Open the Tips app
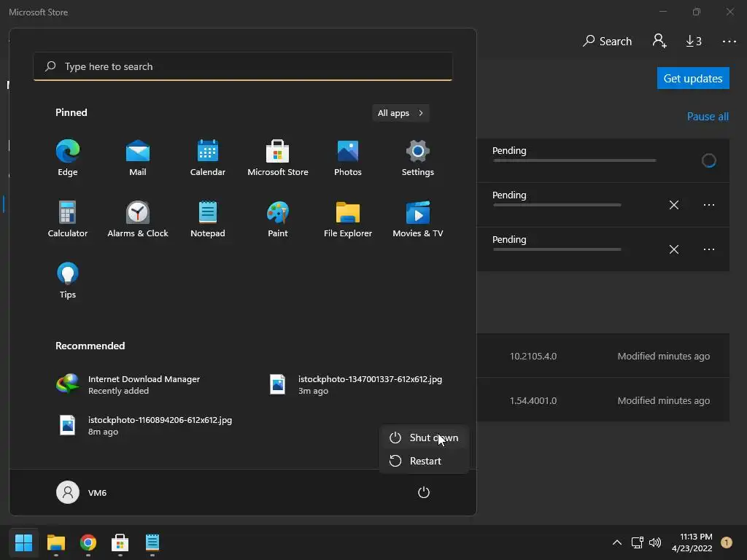 point(68,281)
